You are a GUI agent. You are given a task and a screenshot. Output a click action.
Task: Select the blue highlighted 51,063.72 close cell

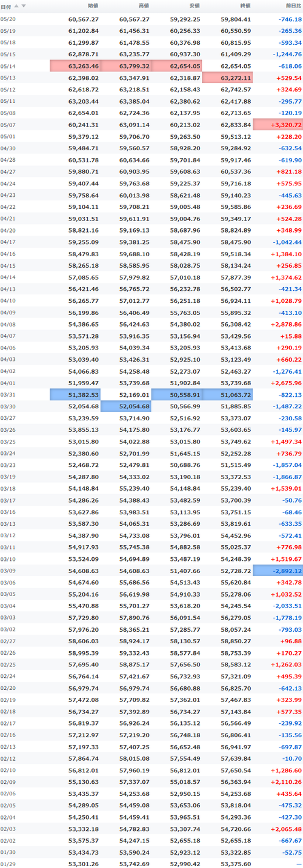[227, 394]
